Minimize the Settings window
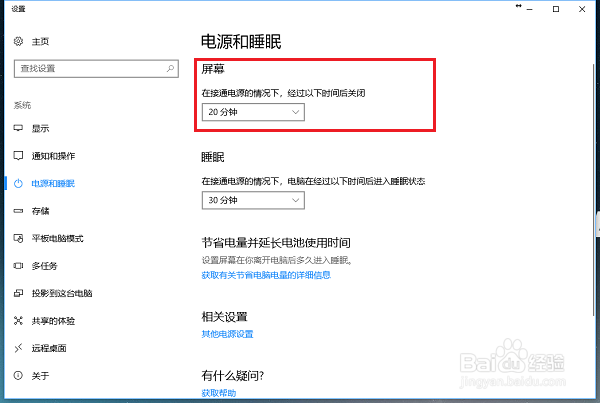This screenshot has height=403, width=600. pyautogui.click(x=530, y=9)
